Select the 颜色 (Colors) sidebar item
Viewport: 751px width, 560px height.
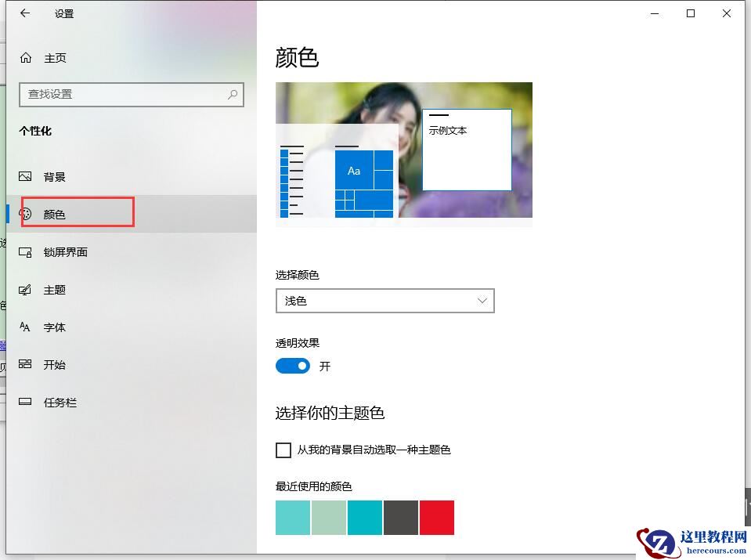53,214
